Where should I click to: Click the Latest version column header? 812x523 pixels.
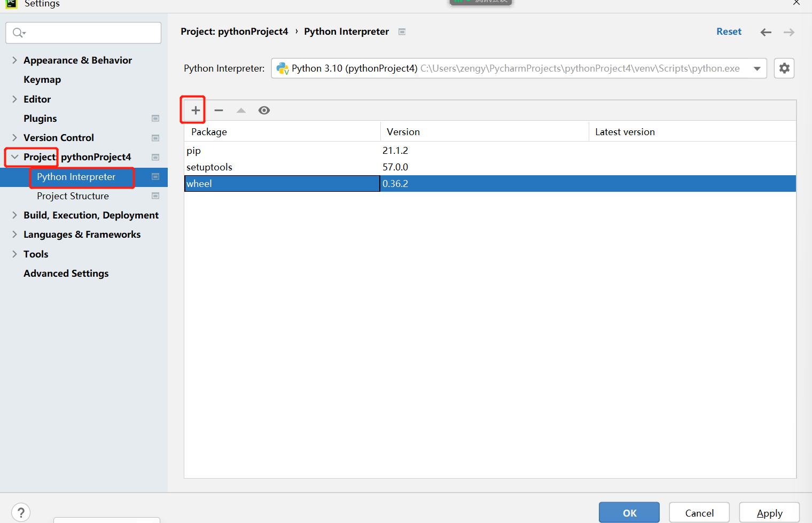point(692,132)
